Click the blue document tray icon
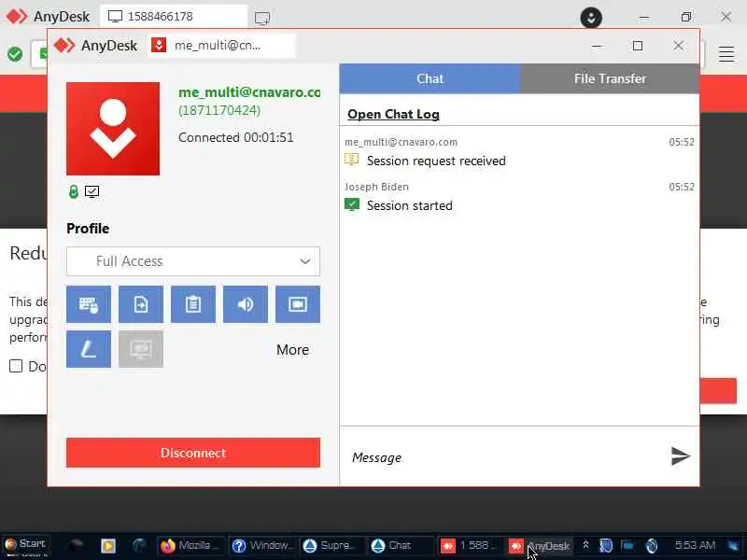Viewport: 747px width, 560px height. tap(605, 545)
